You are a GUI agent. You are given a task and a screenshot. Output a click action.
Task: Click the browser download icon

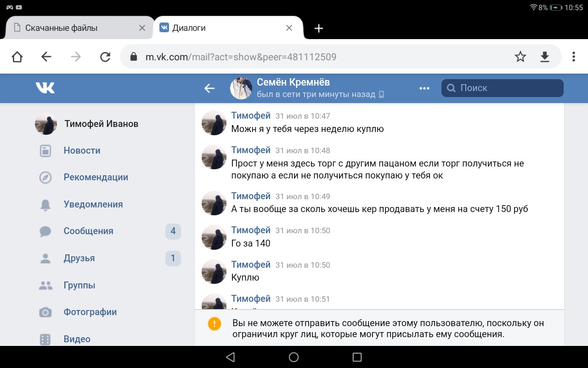click(x=544, y=57)
